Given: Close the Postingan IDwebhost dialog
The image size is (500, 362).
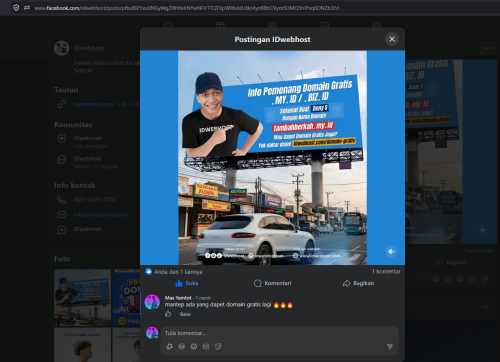Looking at the screenshot, I should [392, 39].
